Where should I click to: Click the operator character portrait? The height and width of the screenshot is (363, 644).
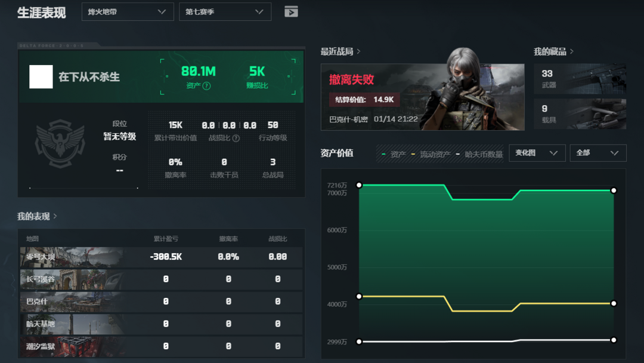pos(460,90)
